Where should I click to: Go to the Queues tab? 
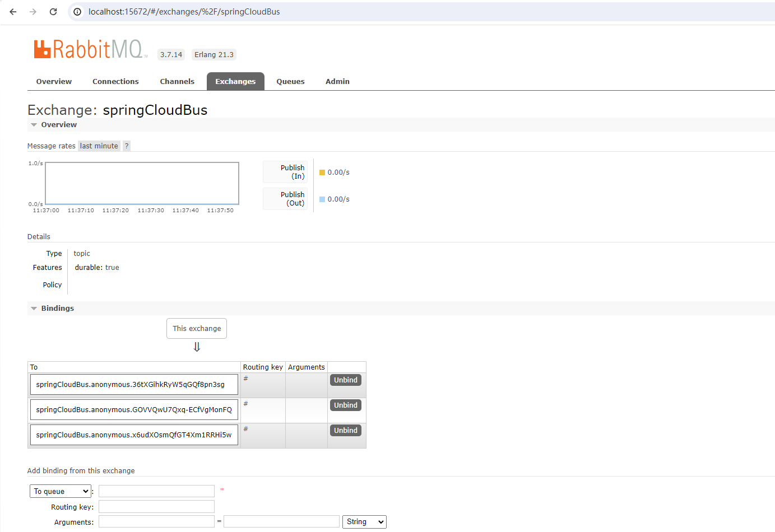(290, 81)
